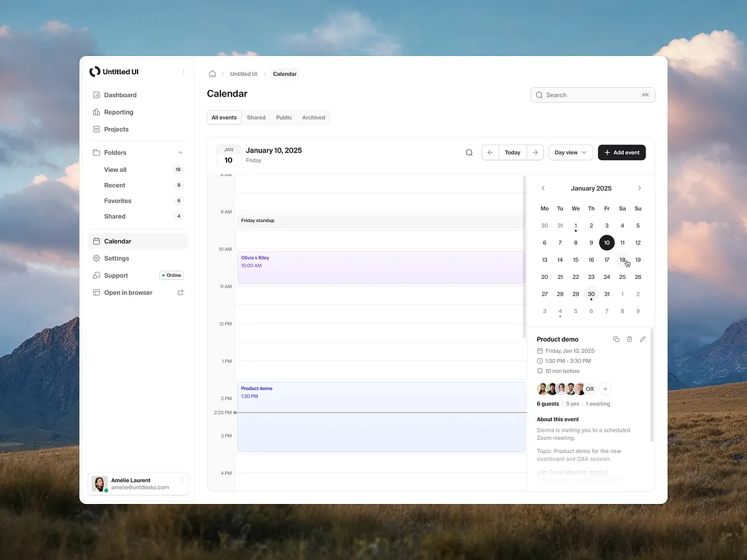The image size is (747, 560).
Task: Click the January 2025 month heading
Action: [591, 189]
